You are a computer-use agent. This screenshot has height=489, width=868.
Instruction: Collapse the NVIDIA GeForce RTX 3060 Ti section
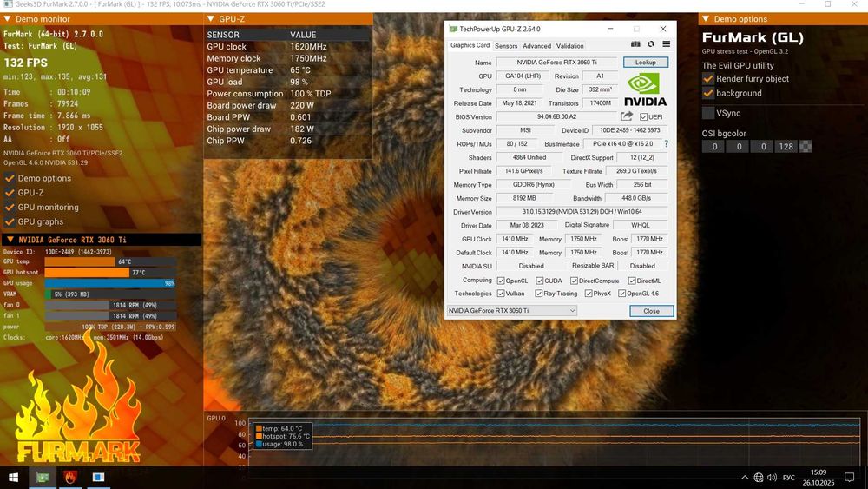tap(10, 240)
